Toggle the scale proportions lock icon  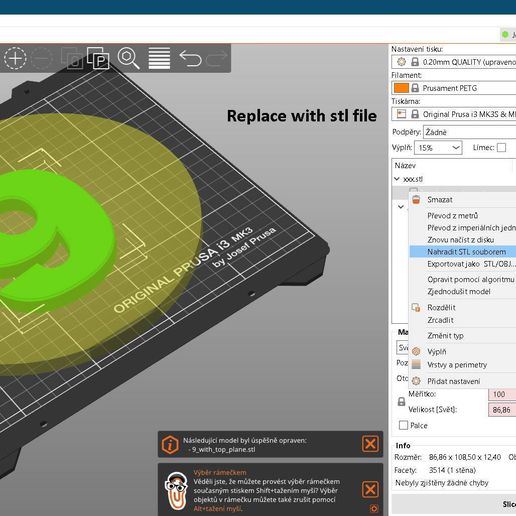pos(402,401)
